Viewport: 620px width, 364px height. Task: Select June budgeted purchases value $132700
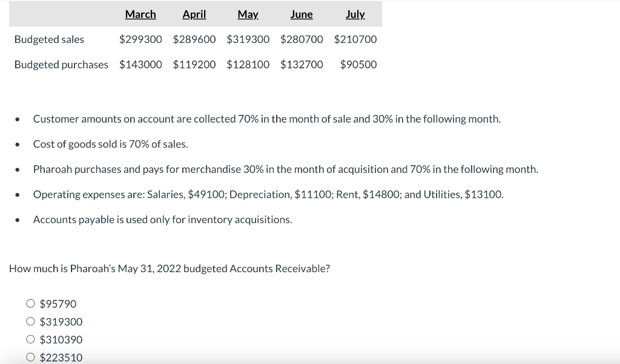click(x=302, y=64)
